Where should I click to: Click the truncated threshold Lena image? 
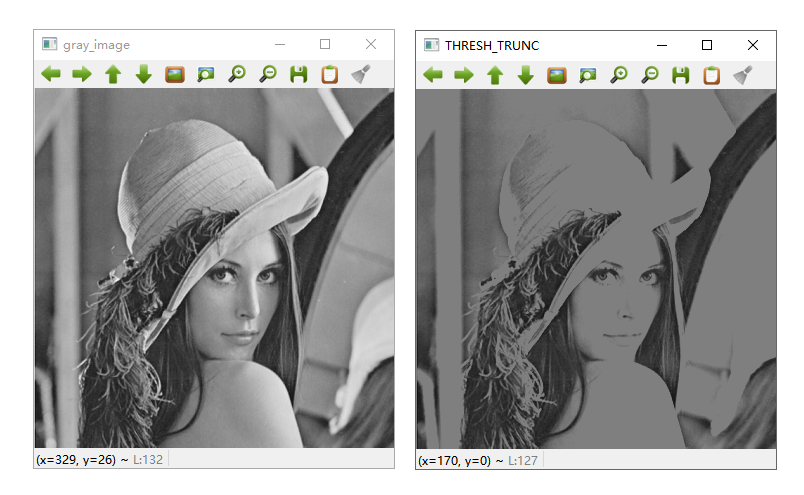[x=596, y=269]
